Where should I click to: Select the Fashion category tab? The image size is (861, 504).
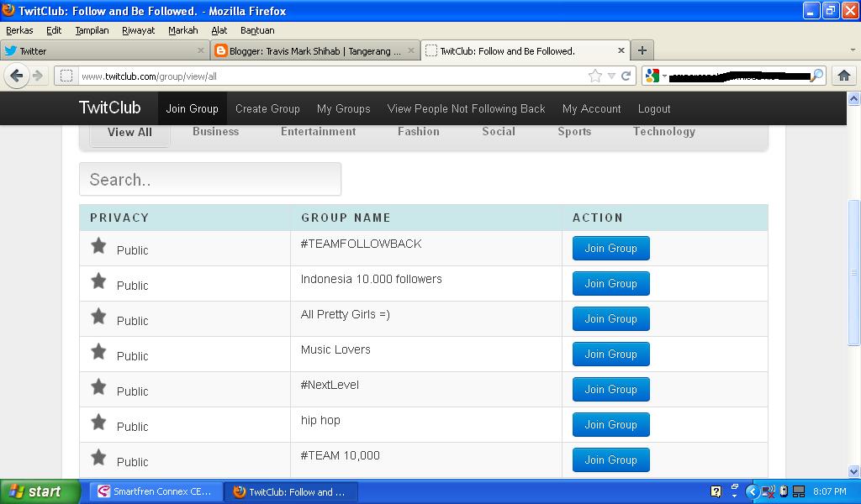coord(419,132)
